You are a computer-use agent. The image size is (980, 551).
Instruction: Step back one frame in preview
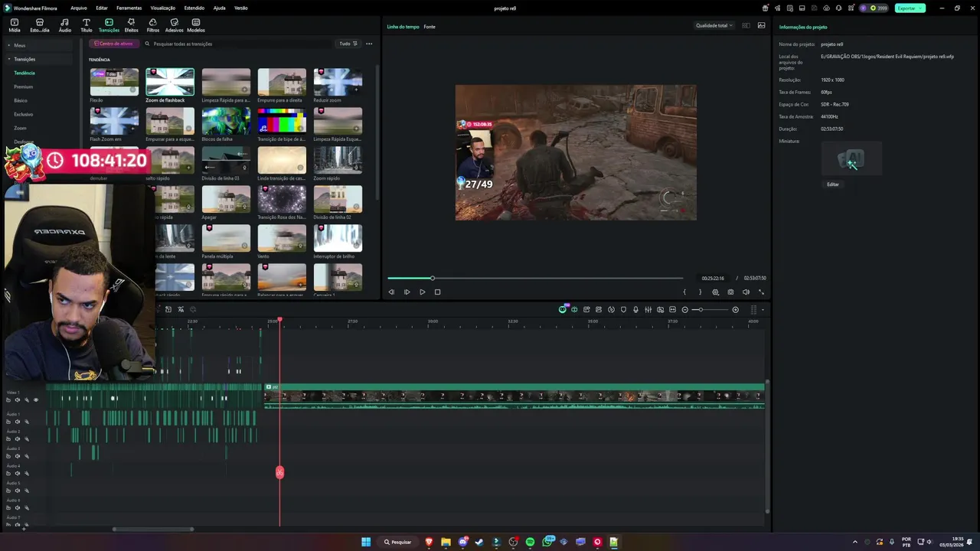tap(391, 292)
